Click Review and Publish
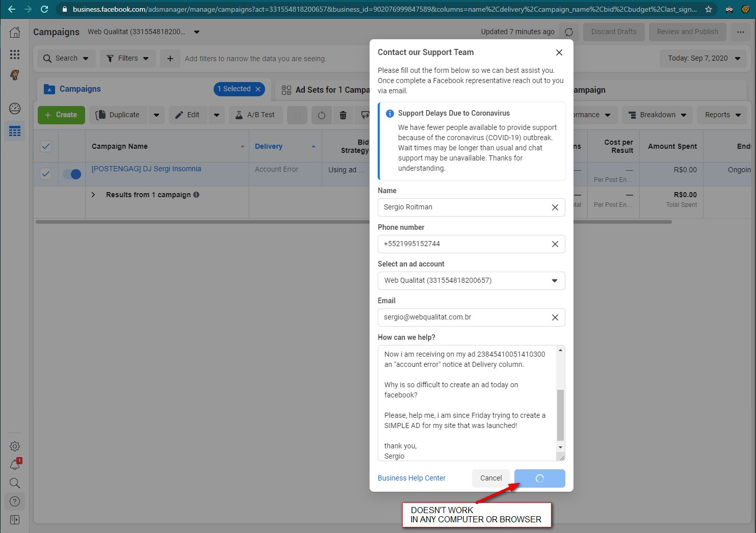This screenshot has width=756, height=533. tap(687, 32)
